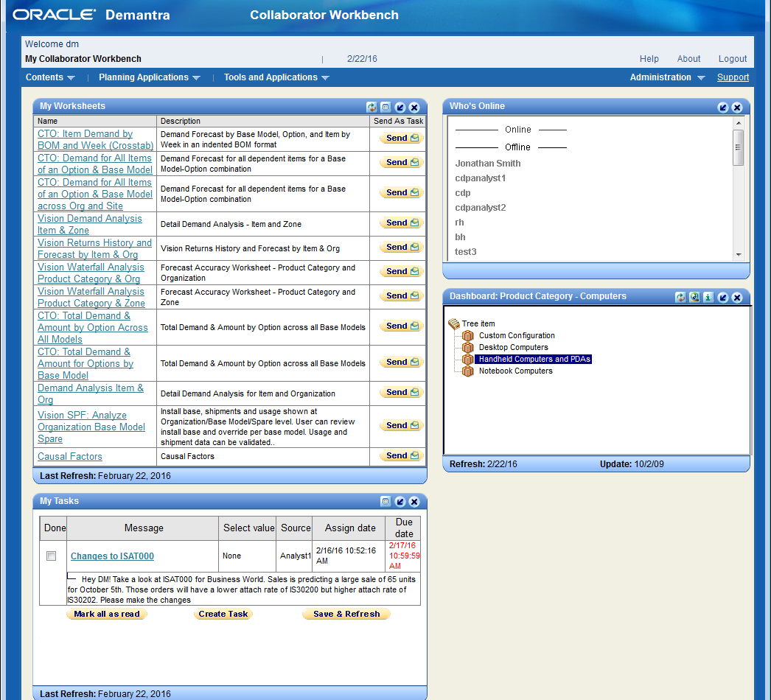This screenshot has width=771, height=700.
Task: Refresh the My Worksheets panel
Action: pos(371,107)
